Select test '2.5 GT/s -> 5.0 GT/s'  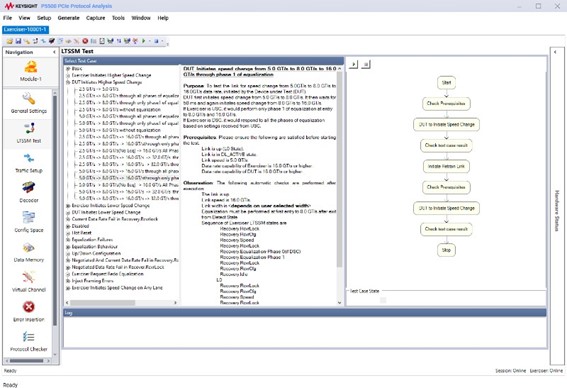(98, 89)
